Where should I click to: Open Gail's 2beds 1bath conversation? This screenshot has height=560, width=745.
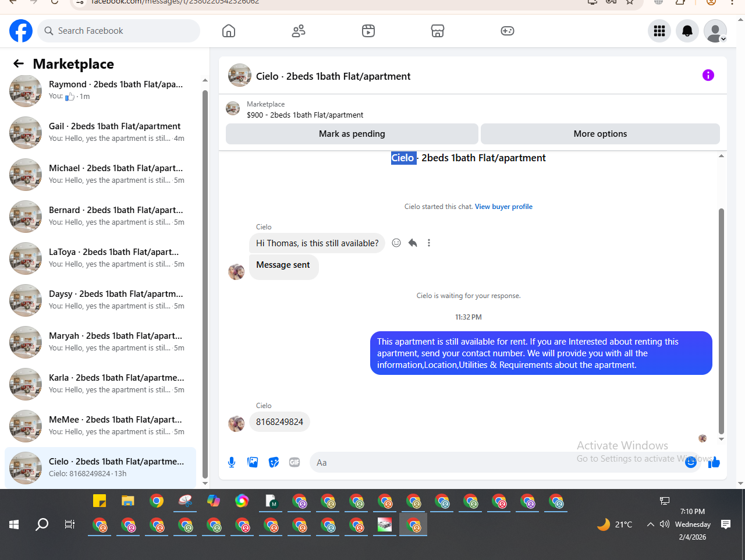pos(100,133)
